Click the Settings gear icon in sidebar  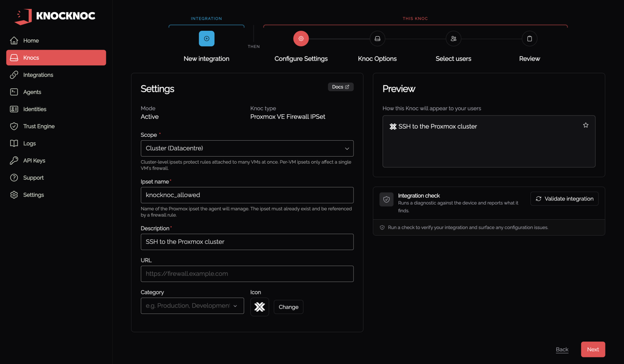pyautogui.click(x=14, y=195)
